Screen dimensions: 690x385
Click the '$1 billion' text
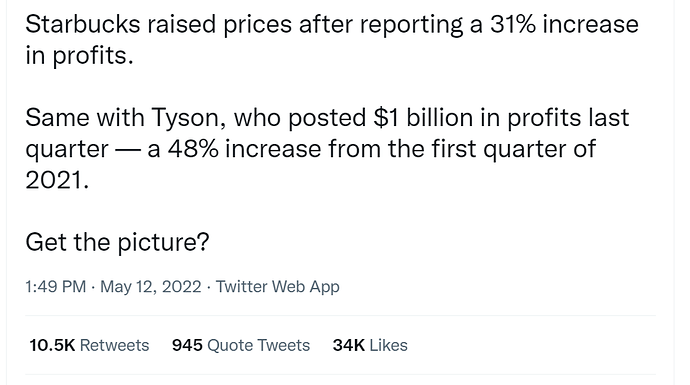click(x=423, y=117)
